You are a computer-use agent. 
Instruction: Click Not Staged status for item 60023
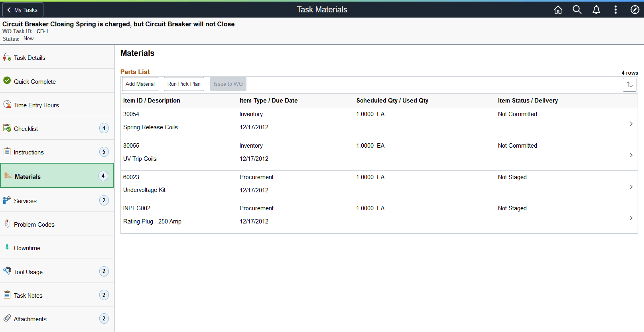[x=512, y=177]
